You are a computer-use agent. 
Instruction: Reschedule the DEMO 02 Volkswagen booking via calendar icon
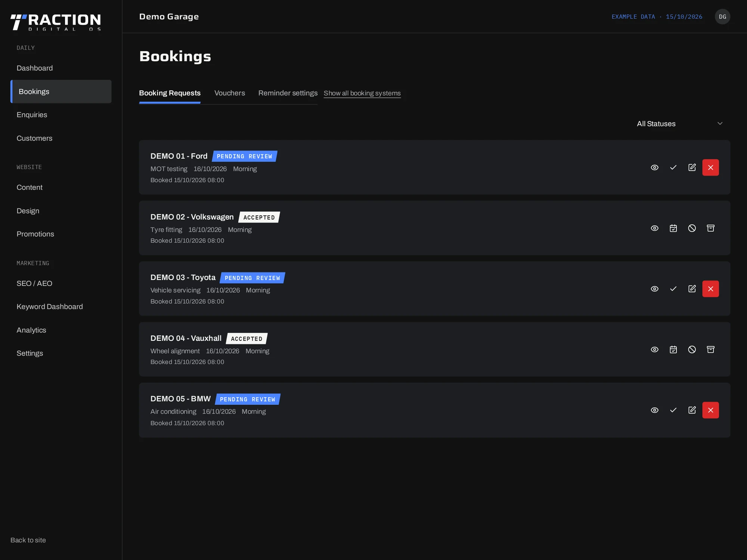click(673, 228)
